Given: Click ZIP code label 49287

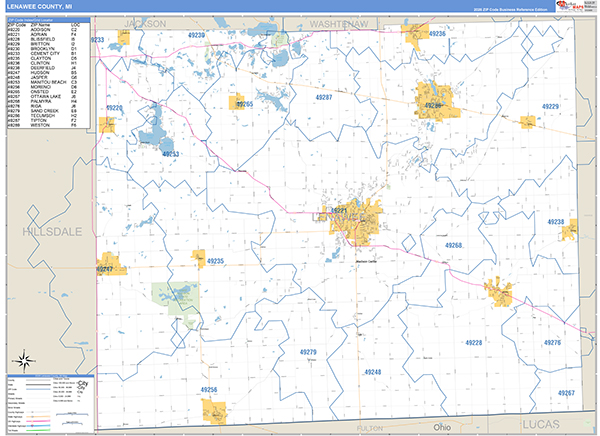Looking at the screenshot, I should [x=324, y=99].
